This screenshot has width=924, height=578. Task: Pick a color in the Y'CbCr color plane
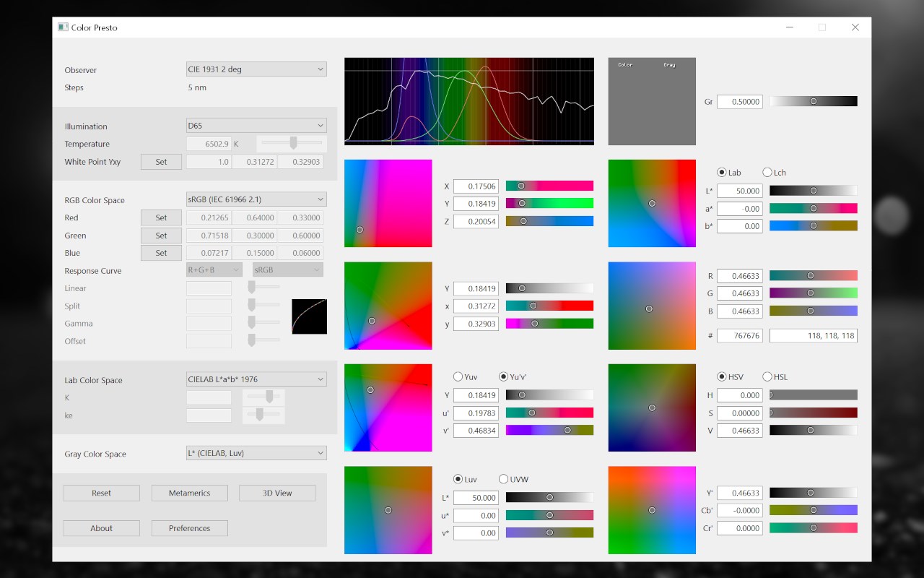pyautogui.click(x=652, y=510)
